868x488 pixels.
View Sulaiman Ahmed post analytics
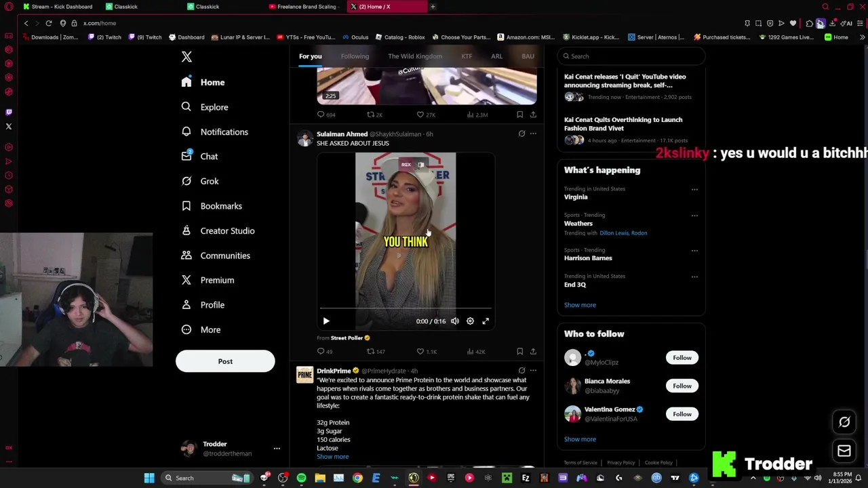click(x=475, y=352)
